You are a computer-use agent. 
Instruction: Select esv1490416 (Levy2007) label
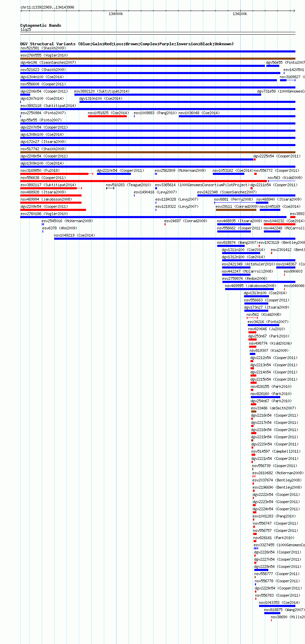pyautogui.click(x=155, y=192)
